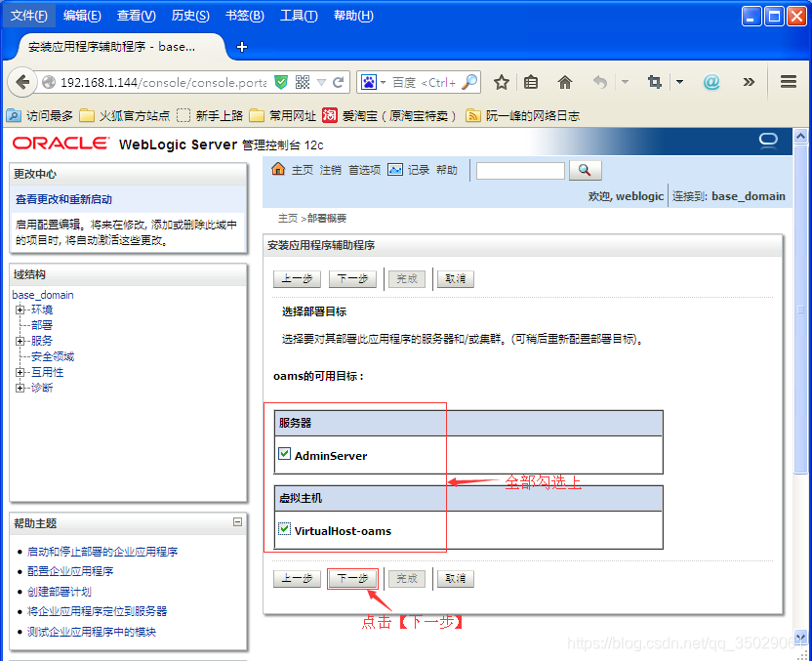Viewport: 812px width, 661px height.
Task: Open the dropdown beside the crop tool
Action: (x=680, y=82)
